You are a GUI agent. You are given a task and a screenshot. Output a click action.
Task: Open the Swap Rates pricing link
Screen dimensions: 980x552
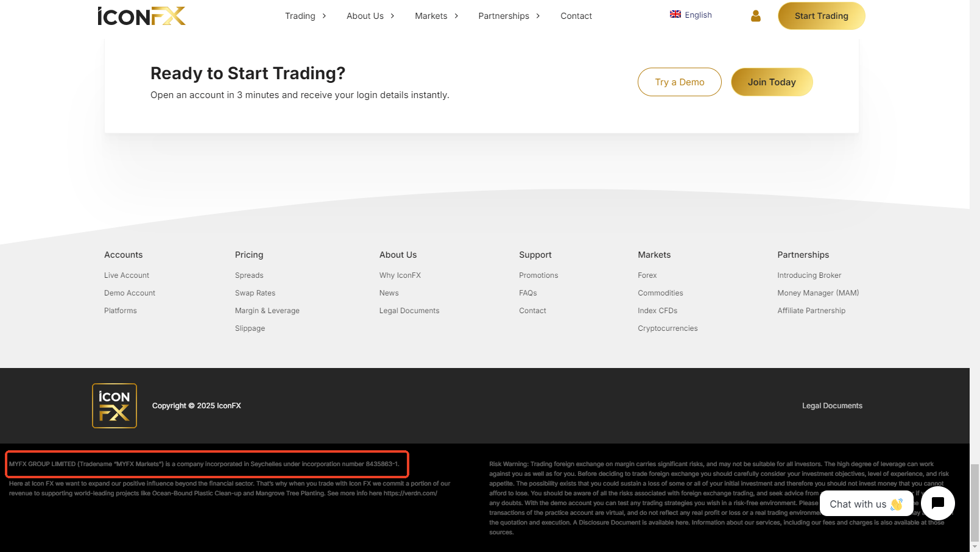tap(255, 293)
